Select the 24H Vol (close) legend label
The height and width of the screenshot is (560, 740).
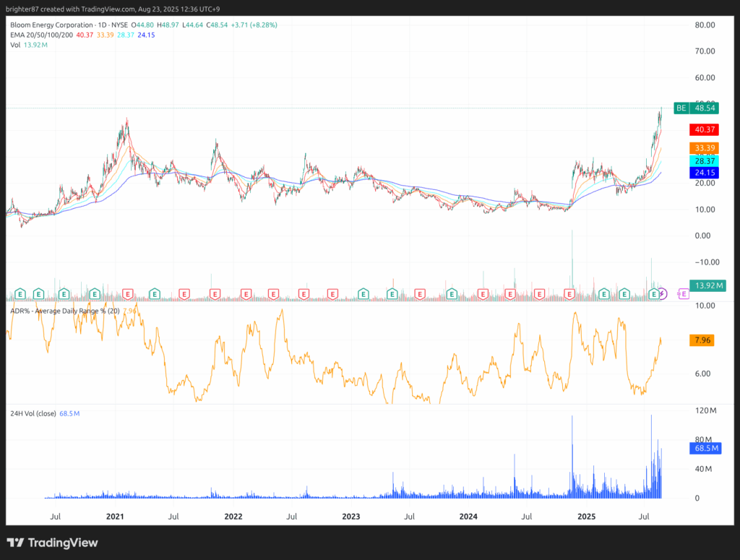click(33, 414)
